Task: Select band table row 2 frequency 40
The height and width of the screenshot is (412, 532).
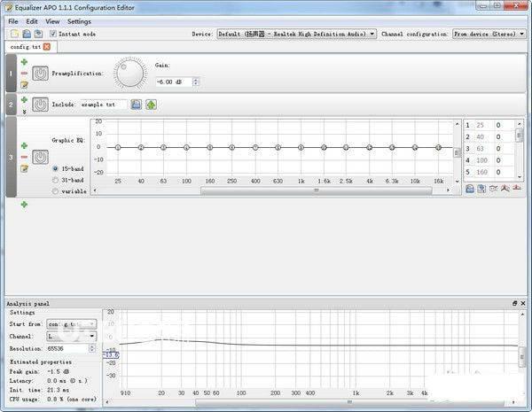Action: click(480, 136)
